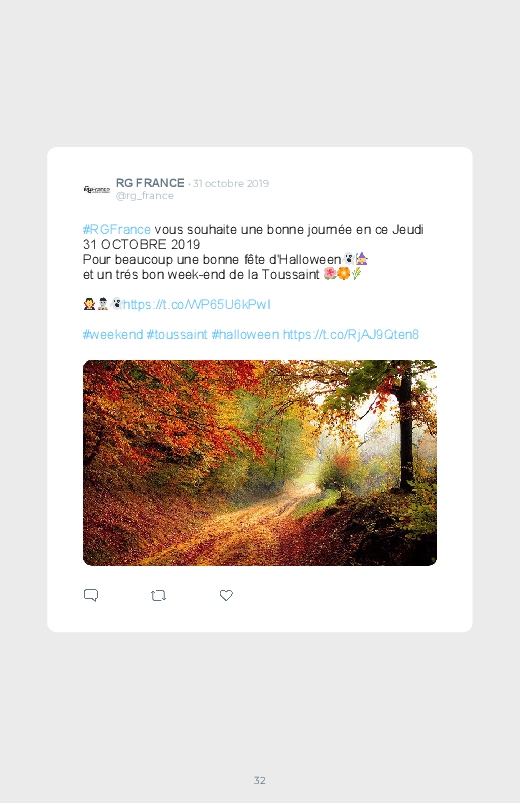
Task: Open the #toussaint hashtag
Action: tap(177, 334)
